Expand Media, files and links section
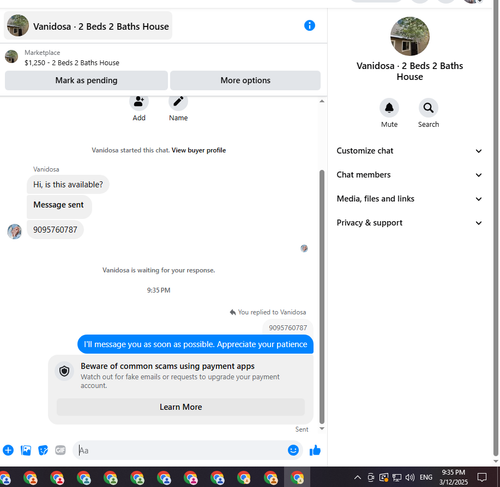This screenshot has width=500, height=487. click(409, 199)
